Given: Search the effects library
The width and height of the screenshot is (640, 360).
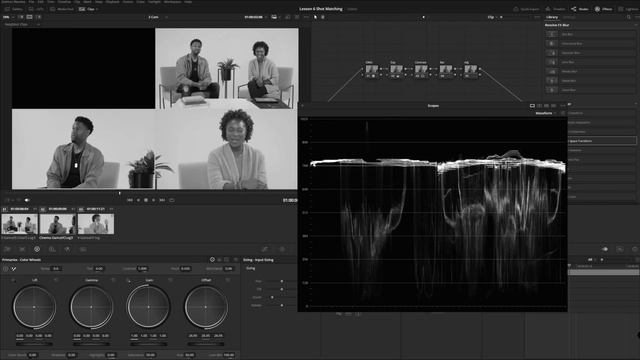Looking at the screenshot, I should pyautogui.click(x=629, y=17).
